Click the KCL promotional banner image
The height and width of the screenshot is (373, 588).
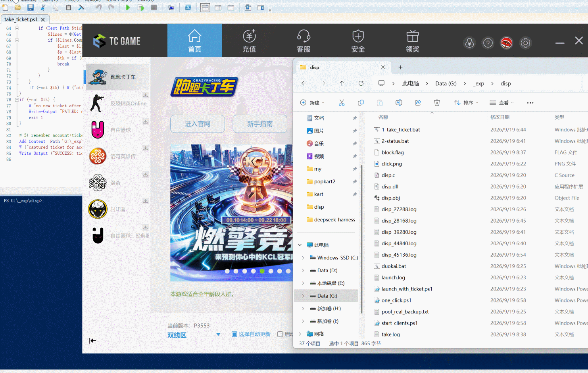[232, 213]
